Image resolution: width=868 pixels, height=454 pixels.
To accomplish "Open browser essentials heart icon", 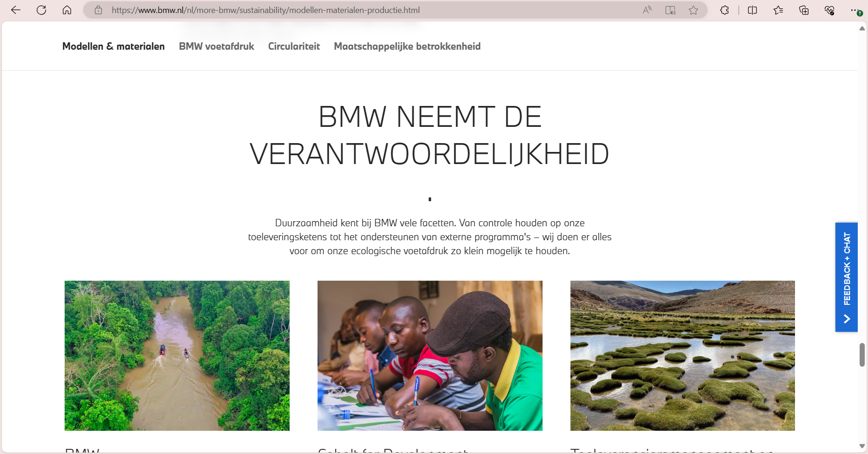I will 829,10.
